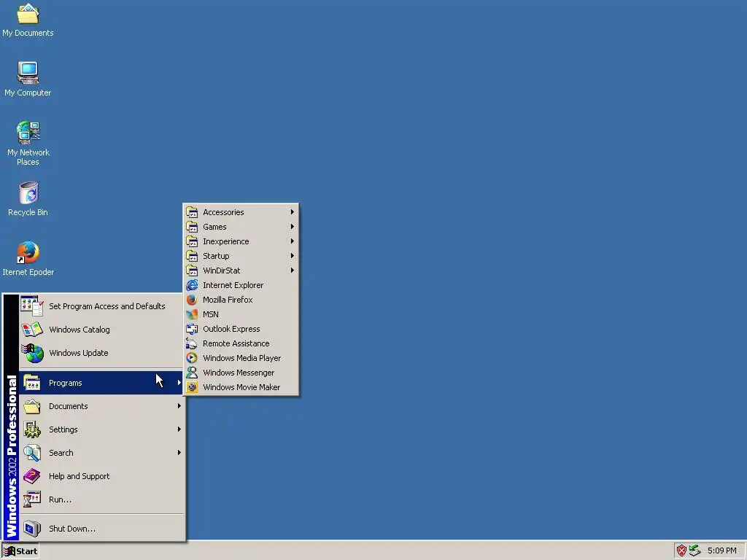
Task: Open the My Documents desktop icon
Action: [28, 20]
